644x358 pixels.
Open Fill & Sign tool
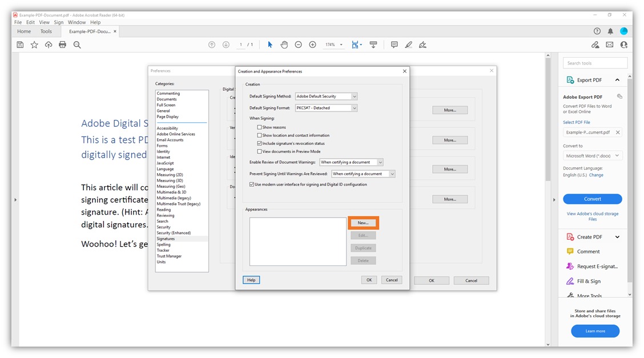coord(589,281)
